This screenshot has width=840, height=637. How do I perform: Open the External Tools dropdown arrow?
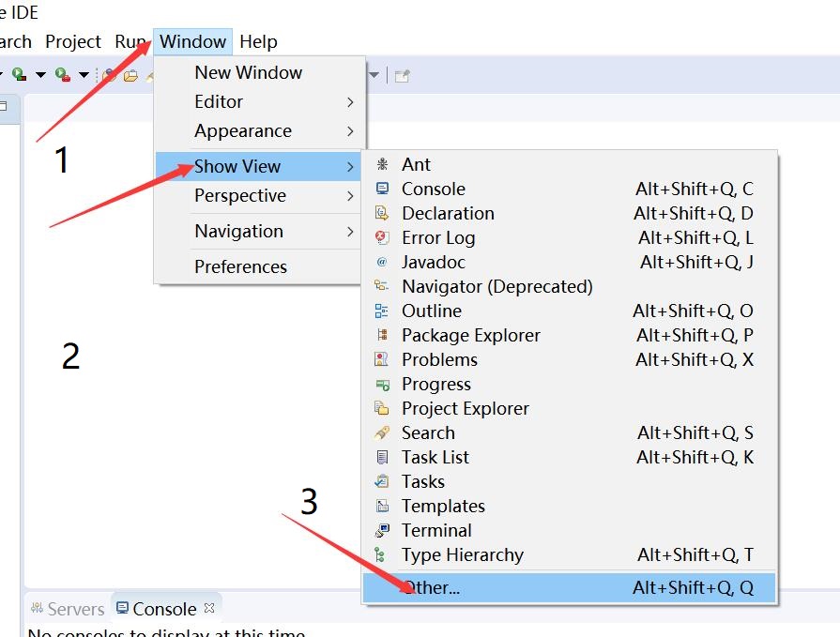tap(84, 74)
